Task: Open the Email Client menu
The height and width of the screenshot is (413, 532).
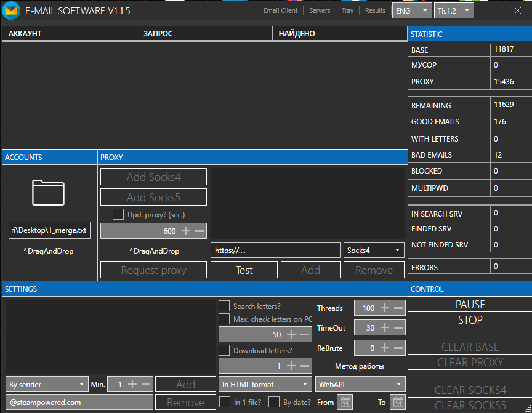Action: click(x=281, y=10)
